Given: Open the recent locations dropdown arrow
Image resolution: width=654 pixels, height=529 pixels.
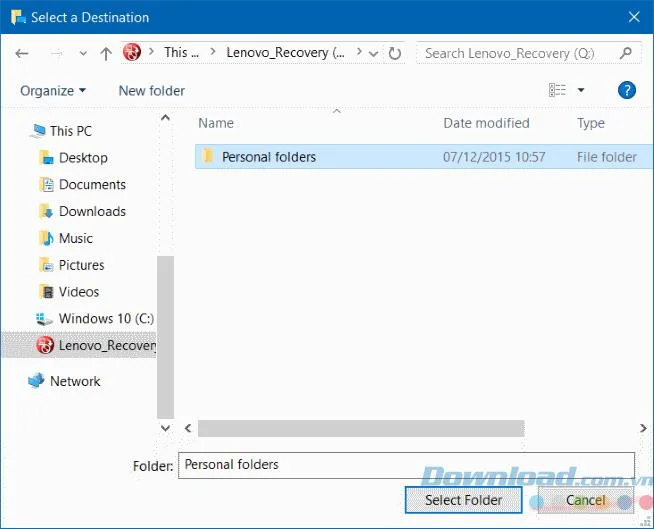Looking at the screenshot, I should click(x=83, y=53).
